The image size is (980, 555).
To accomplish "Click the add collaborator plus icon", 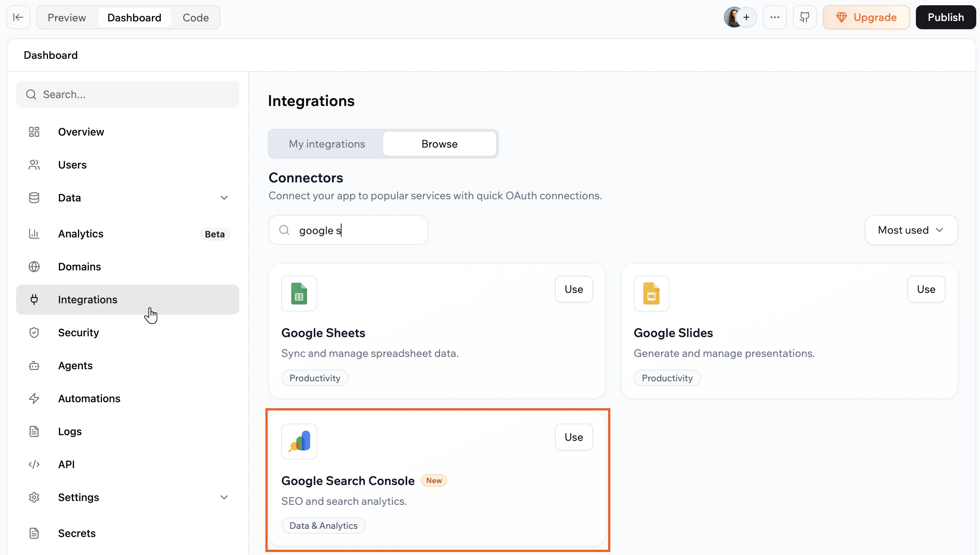I will pyautogui.click(x=747, y=17).
